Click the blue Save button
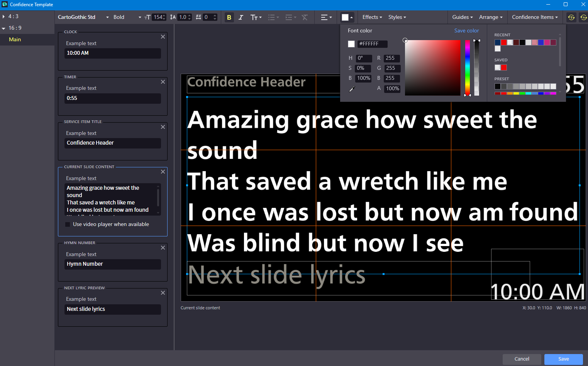The image size is (588, 366). 563,359
